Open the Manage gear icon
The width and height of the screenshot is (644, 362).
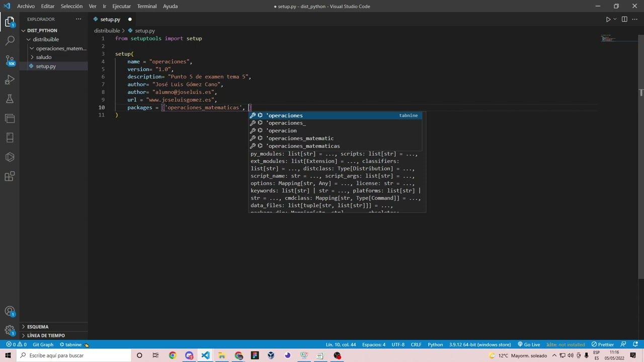point(10,330)
